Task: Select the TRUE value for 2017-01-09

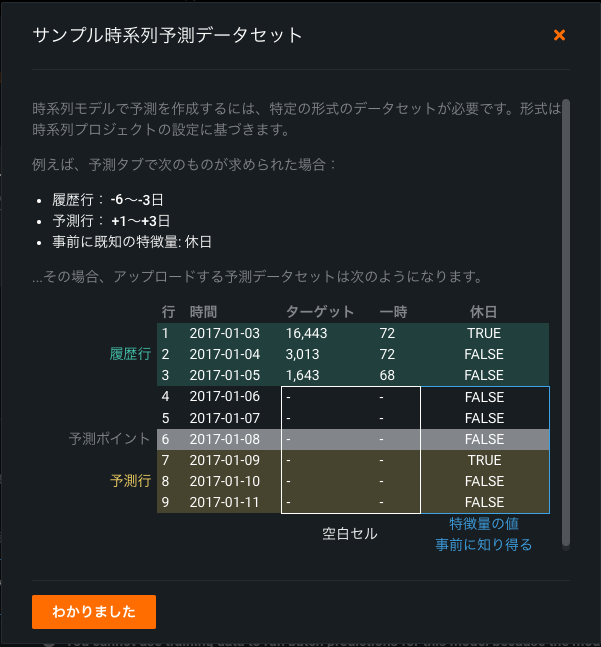Action: click(484, 460)
